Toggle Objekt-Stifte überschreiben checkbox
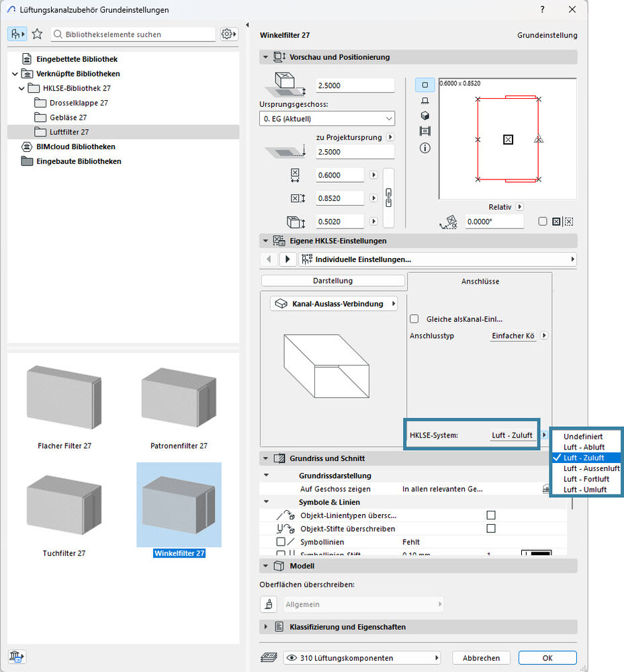Screen dimensions: 624x672 (491, 528)
